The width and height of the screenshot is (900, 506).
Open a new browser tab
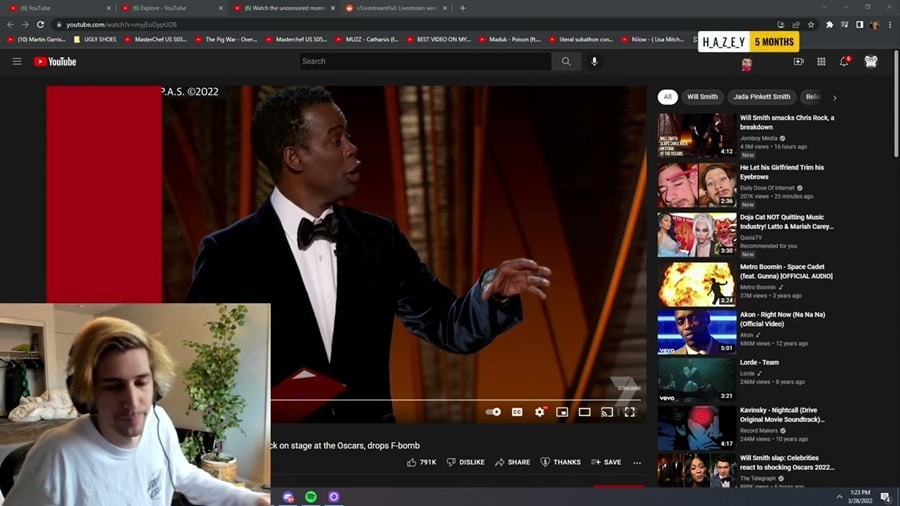click(463, 8)
